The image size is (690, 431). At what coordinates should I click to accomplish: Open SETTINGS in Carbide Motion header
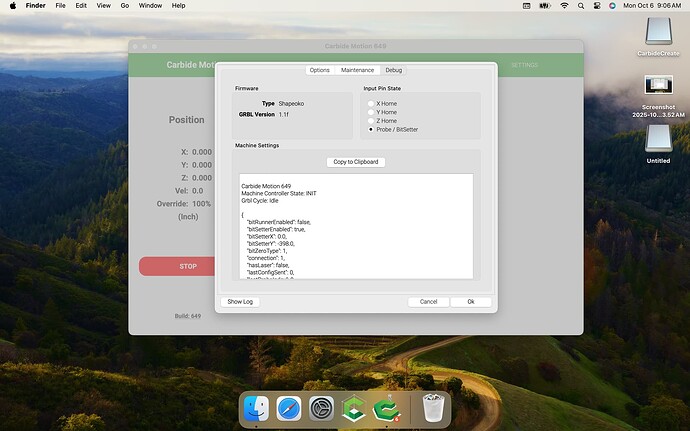524,65
